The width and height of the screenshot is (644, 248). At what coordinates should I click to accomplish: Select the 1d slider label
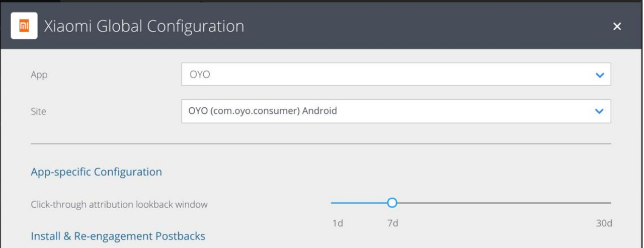click(x=338, y=223)
